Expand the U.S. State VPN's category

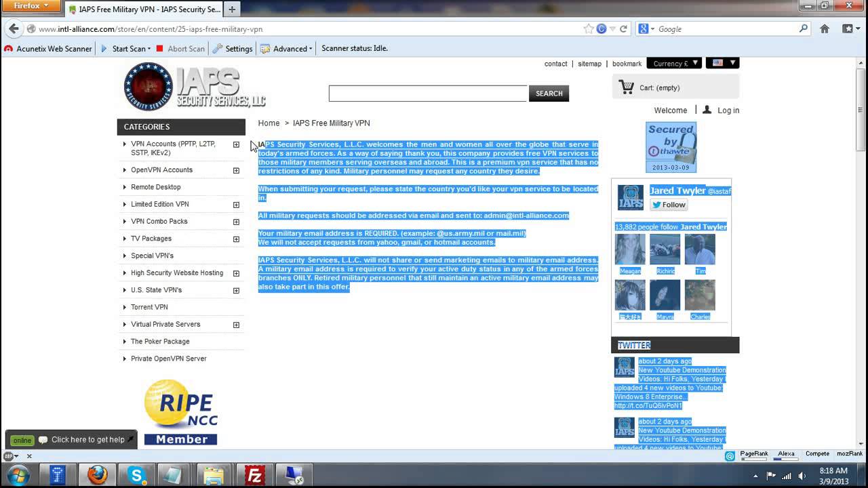(x=236, y=290)
